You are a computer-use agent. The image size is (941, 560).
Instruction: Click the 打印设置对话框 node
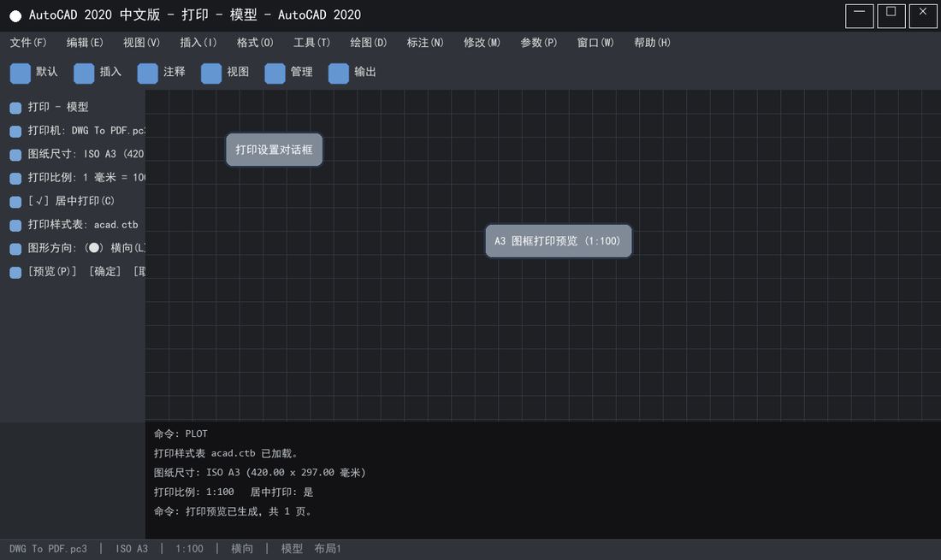pos(275,150)
